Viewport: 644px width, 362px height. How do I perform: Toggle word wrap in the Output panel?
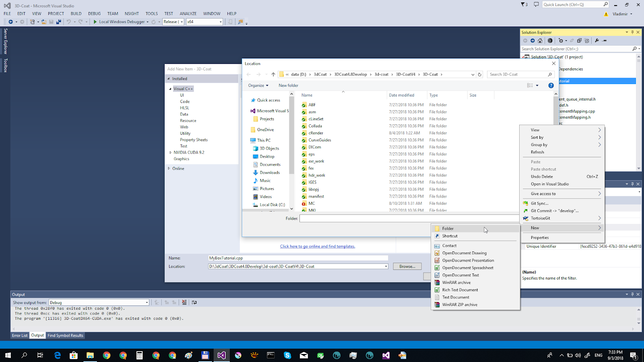click(x=194, y=302)
